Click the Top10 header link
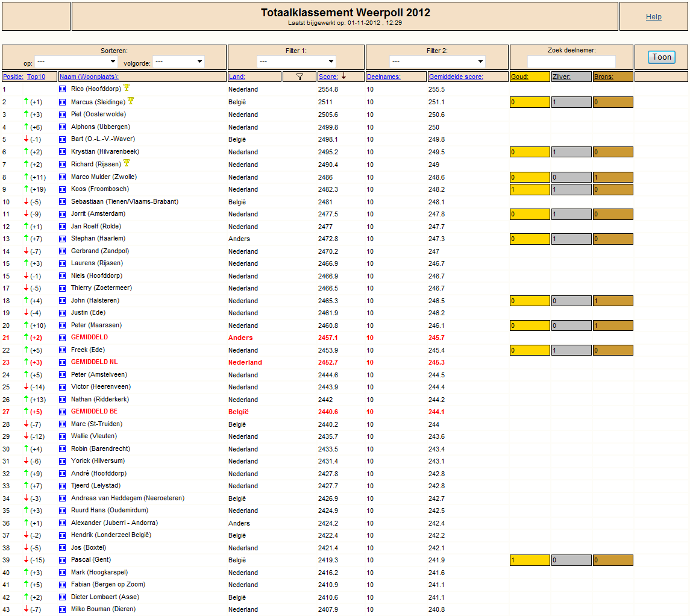 (x=36, y=77)
